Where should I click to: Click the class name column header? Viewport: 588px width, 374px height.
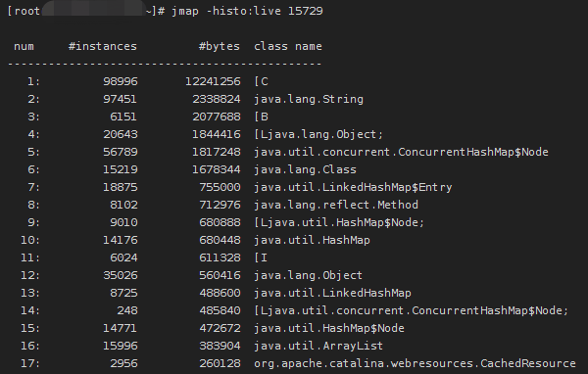click(x=287, y=46)
